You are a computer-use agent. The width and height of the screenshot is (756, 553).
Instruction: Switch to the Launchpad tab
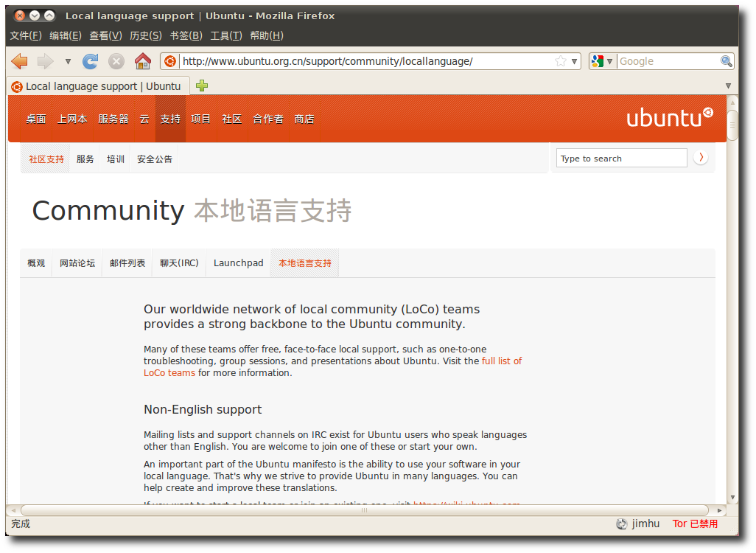pos(238,263)
